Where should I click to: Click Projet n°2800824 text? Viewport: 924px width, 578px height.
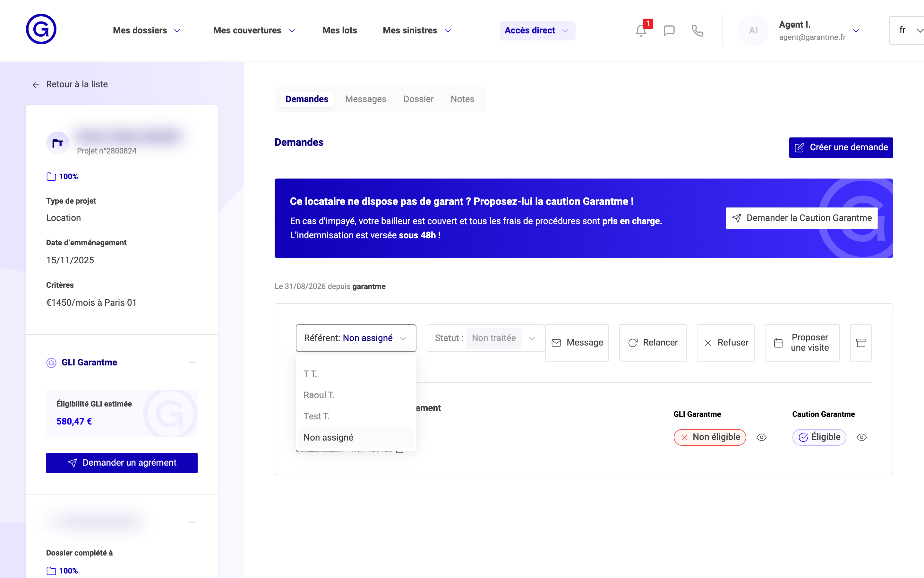(107, 151)
